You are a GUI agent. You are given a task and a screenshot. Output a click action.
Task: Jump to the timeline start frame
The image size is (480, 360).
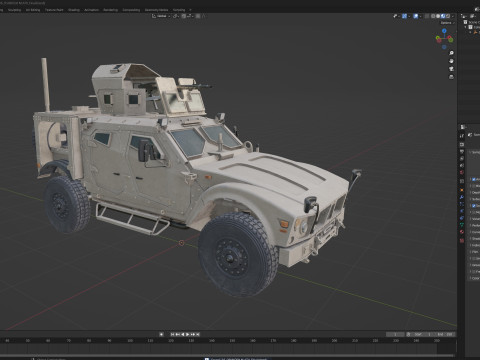[x=172, y=334]
